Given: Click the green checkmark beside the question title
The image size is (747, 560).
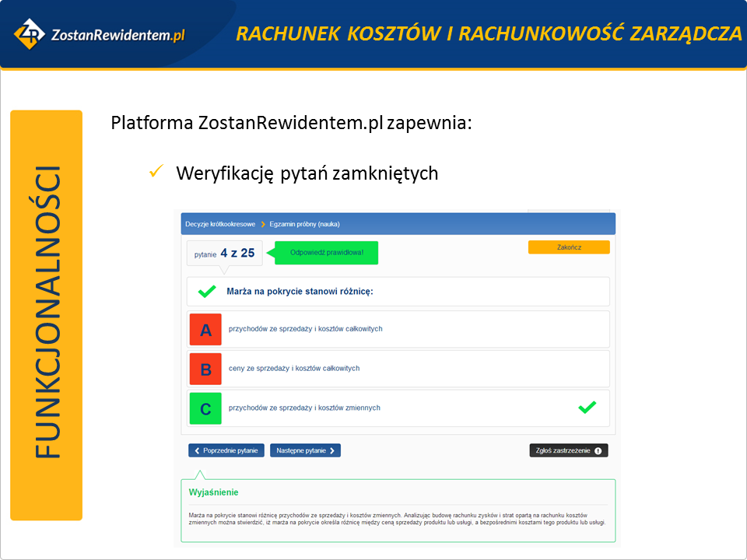Looking at the screenshot, I should coord(207,292).
